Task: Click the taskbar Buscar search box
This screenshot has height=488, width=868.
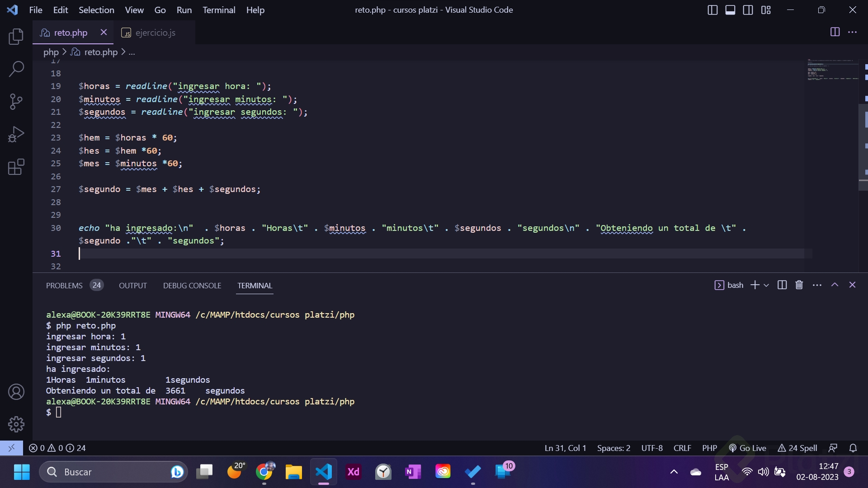Action: coord(113,472)
